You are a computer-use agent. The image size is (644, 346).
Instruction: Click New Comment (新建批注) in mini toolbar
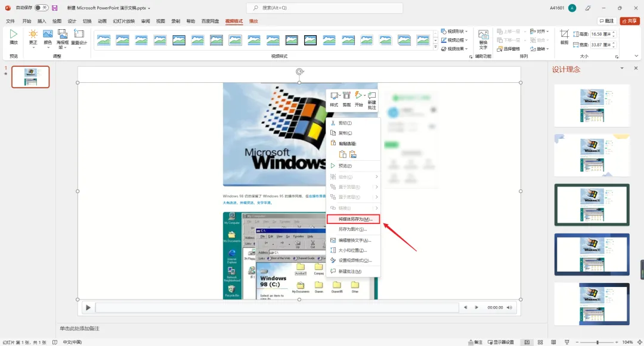click(371, 101)
